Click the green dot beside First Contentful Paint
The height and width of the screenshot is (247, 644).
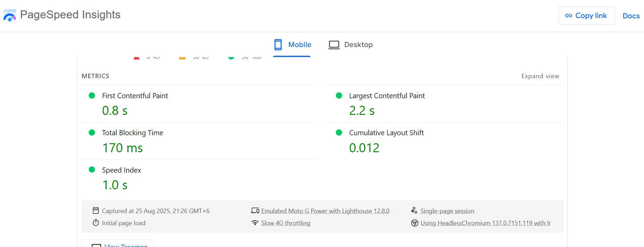click(x=92, y=95)
